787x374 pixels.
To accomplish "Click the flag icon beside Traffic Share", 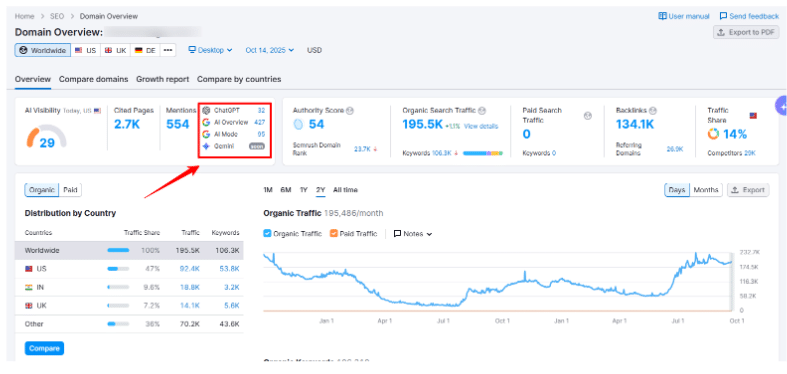I will pos(753,116).
